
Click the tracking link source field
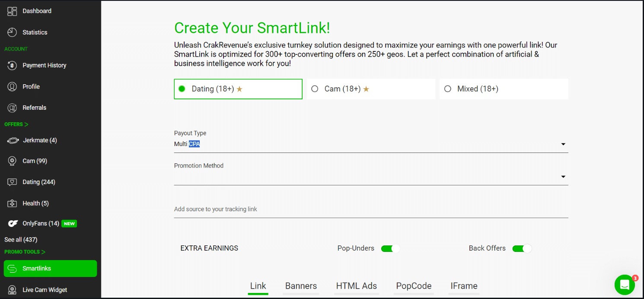point(371,210)
